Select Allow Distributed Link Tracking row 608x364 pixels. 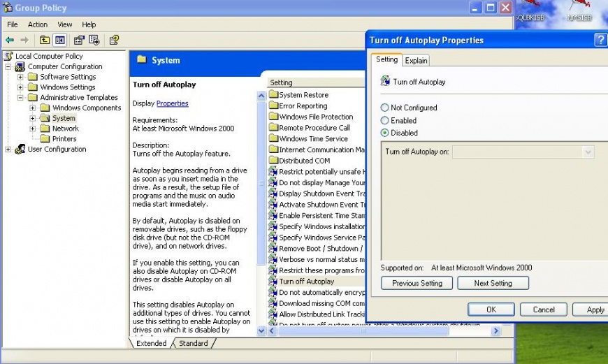coord(317,314)
